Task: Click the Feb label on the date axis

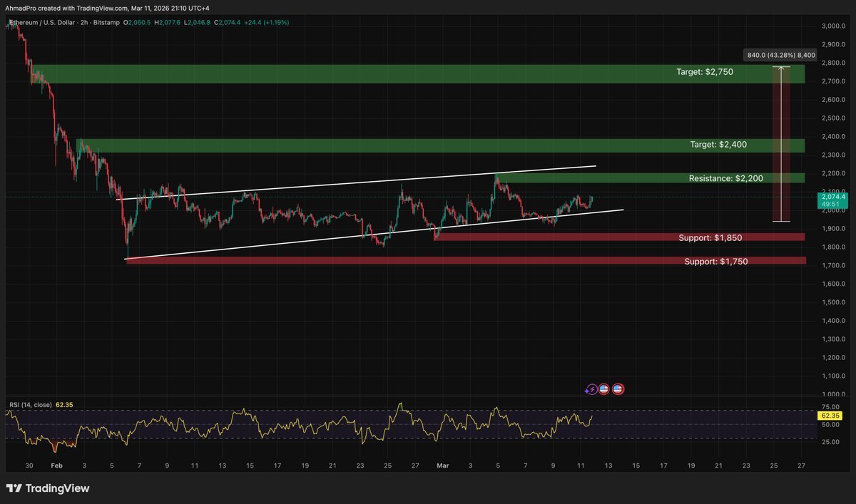Action: (56, 465)
